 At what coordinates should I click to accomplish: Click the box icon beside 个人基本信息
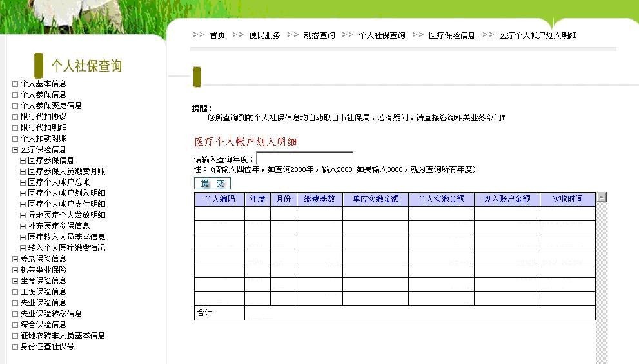(x=15, y=84)
